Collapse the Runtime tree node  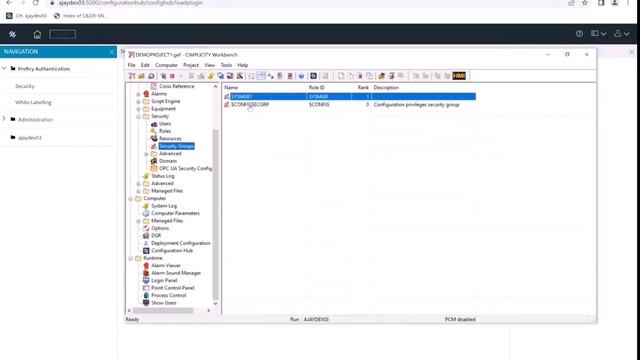pyautogui.click(x=131, y=258)
